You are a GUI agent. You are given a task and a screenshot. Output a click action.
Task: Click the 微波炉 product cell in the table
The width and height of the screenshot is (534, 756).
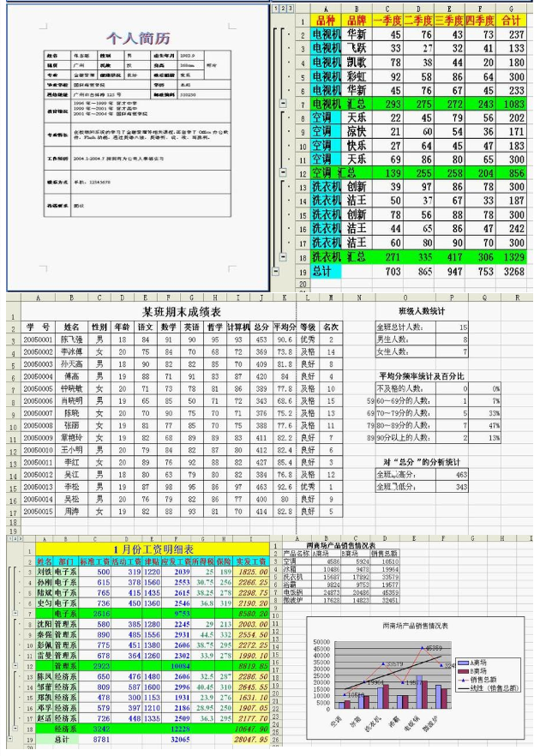click(x=297, y=600)
